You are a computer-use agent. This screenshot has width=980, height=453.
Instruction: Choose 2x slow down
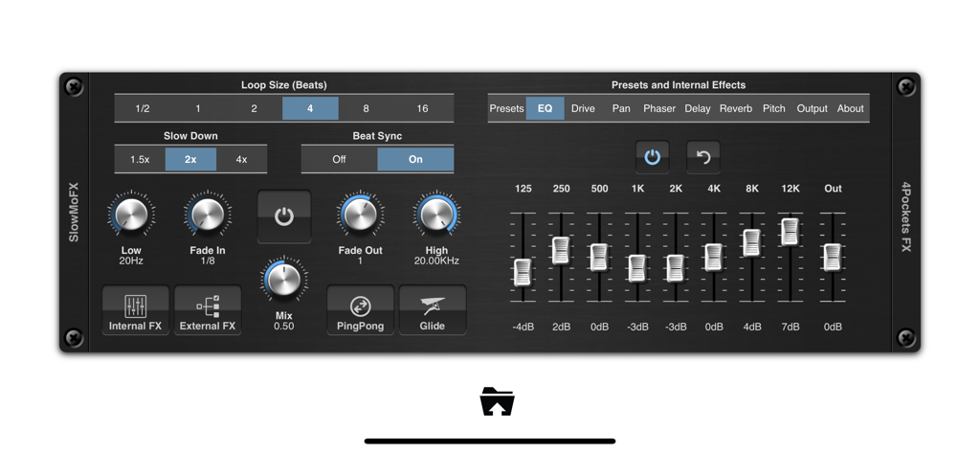190,159
